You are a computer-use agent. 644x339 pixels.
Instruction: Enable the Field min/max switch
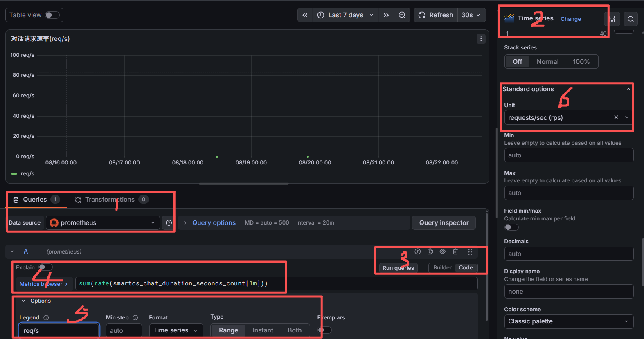[511, 227]
